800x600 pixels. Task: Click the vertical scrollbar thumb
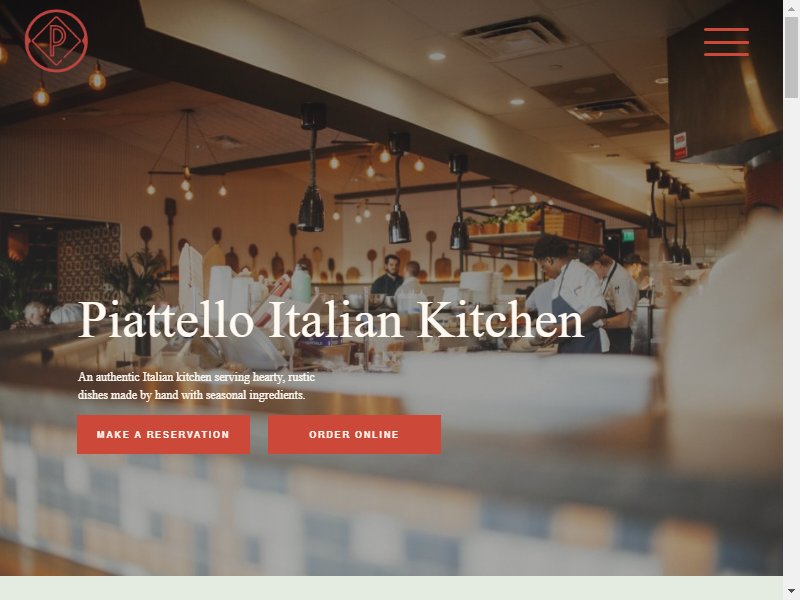pos(791,57)
